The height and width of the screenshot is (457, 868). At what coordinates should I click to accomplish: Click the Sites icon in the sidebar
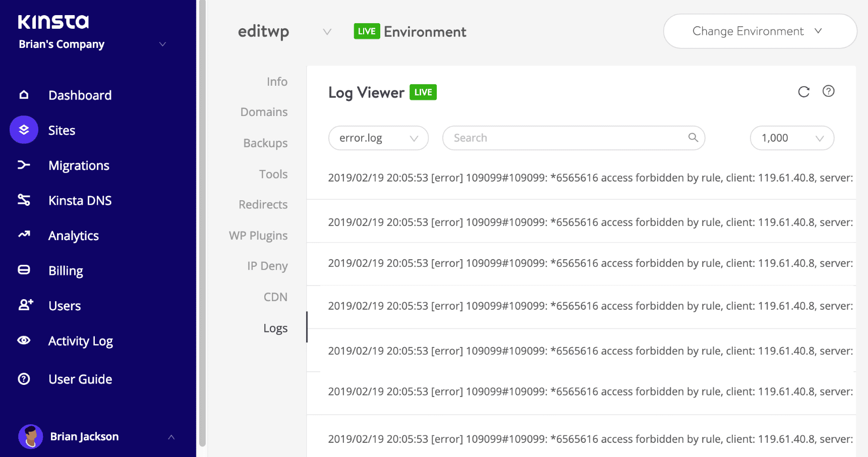coord(24,130)
